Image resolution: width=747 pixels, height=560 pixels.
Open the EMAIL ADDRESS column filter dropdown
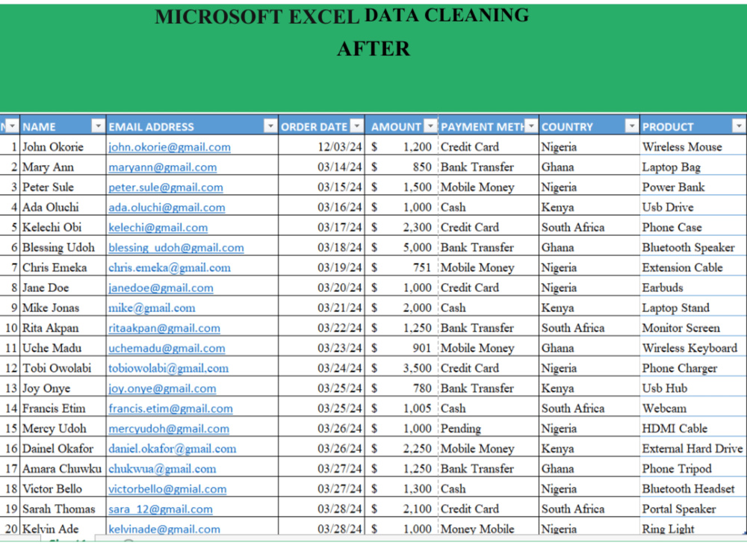pyautogui.click(x=270, y=126)
